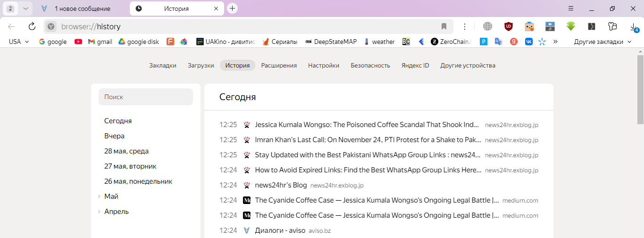
Task: Select Вчера in the date sidebar
Action: 114,136
